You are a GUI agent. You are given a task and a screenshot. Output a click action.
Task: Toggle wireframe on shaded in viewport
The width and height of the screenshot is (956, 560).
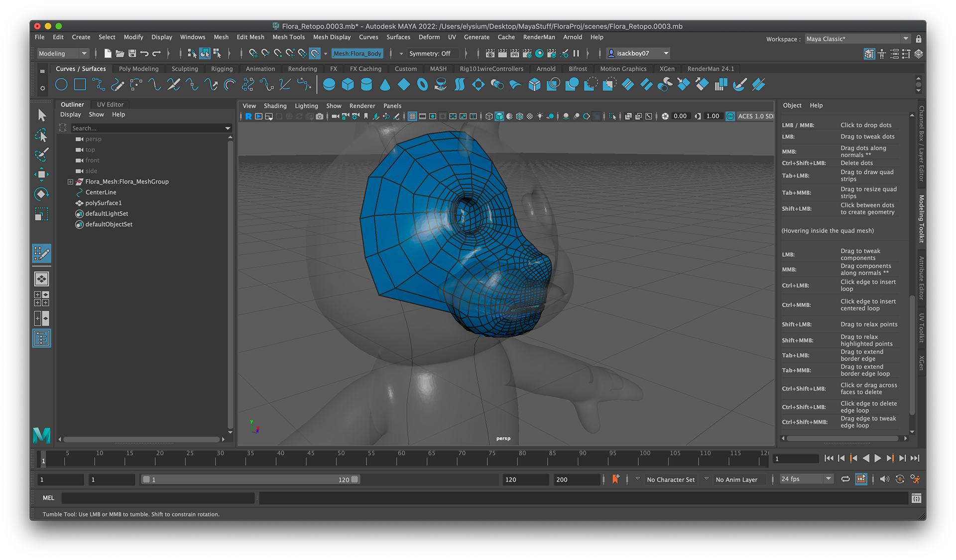(519, 116)
